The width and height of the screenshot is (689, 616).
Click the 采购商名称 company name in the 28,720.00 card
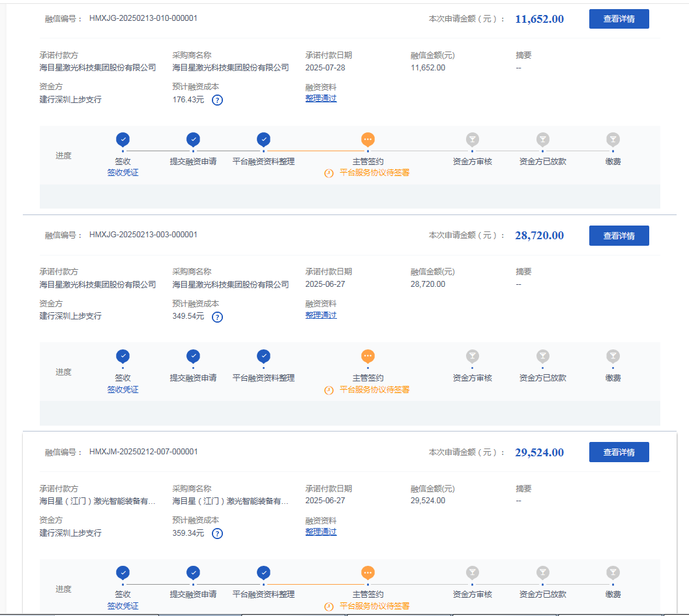pos(231,285)
